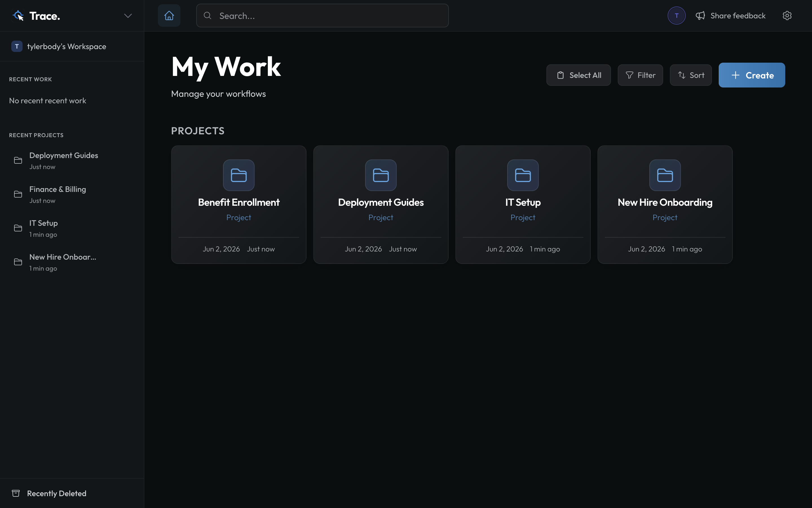Click the PROJECTS section heading

coord(198,131)
